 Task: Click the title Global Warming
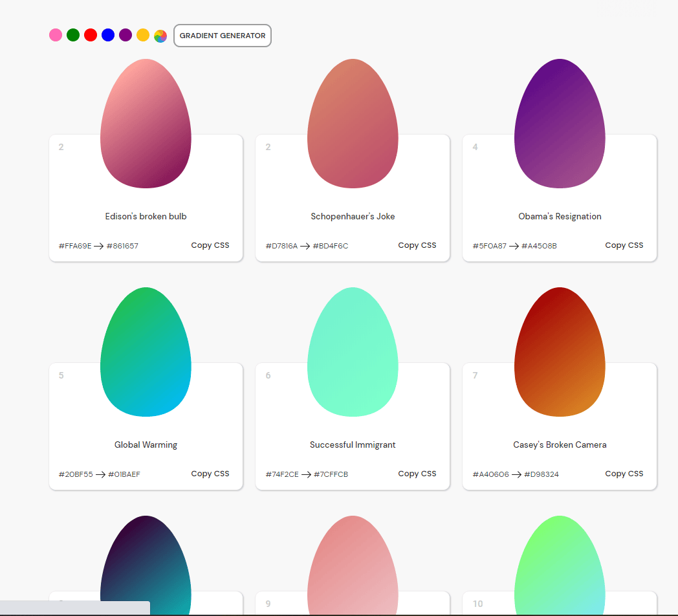click(146, 445)
